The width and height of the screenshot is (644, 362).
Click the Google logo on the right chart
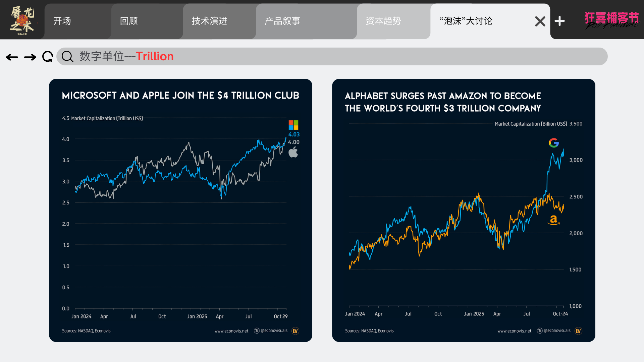point(554,143)
